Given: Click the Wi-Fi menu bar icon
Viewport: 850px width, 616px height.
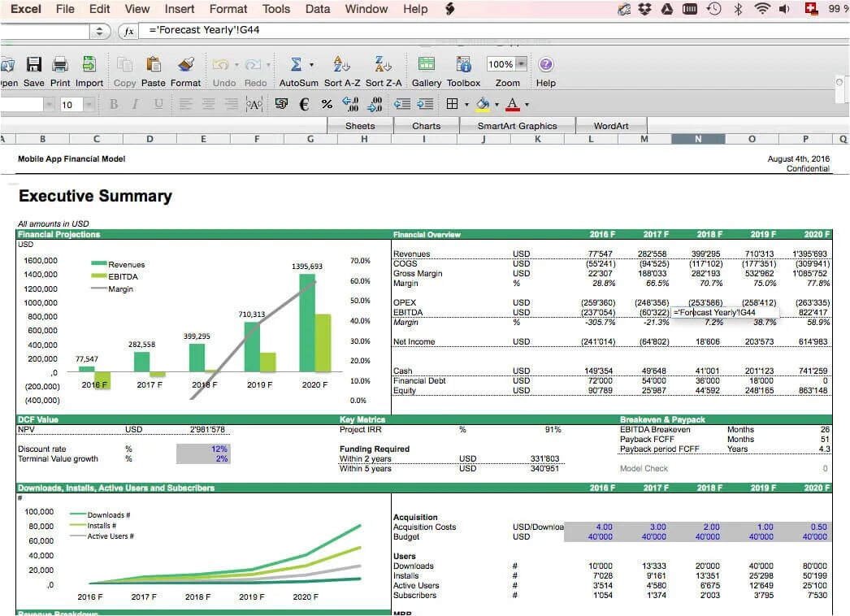Looking at the screenshot, I should (x=762, y=9).
